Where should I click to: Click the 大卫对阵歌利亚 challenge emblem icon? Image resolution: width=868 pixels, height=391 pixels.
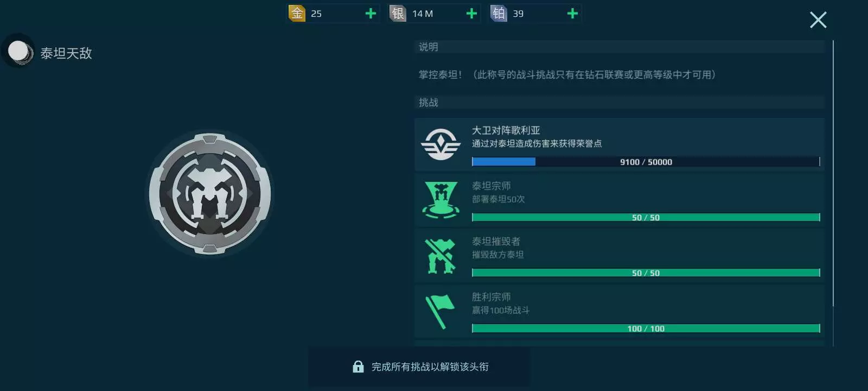coord(441,144)
